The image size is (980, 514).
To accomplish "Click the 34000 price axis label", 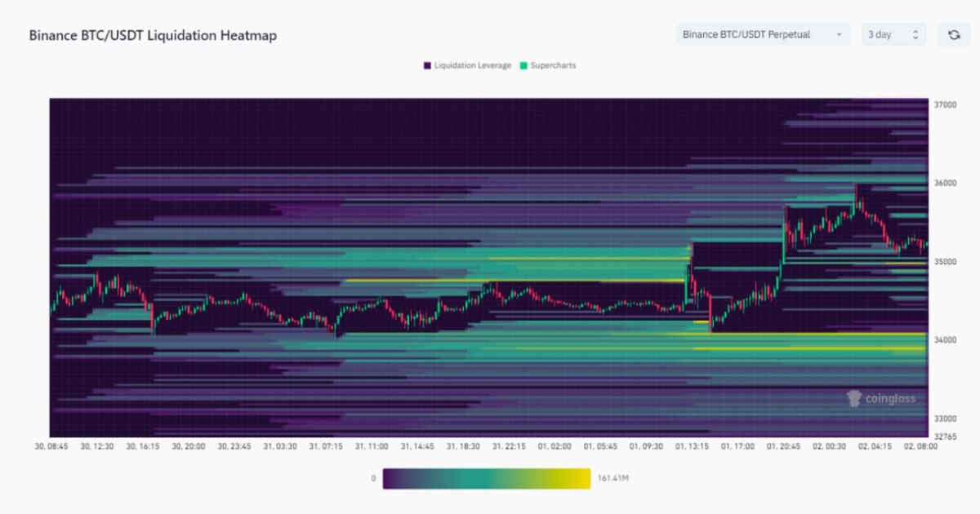I will 944,339.
